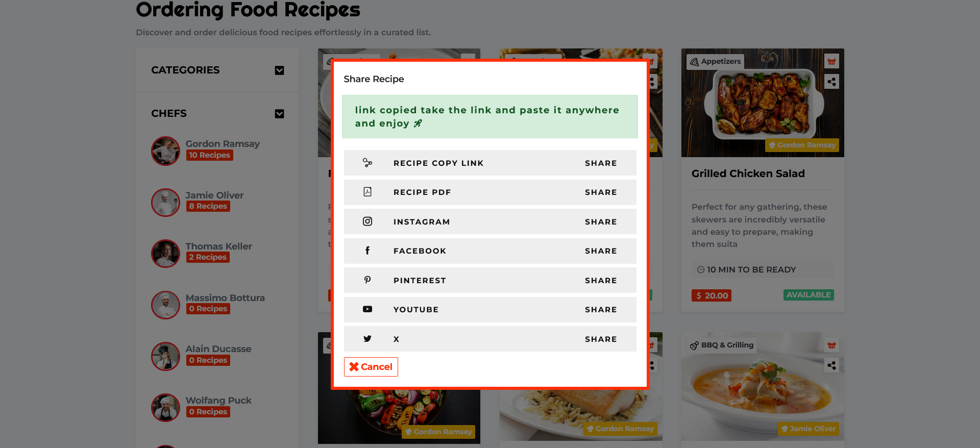Image resolution: width=980 pixels, height=448 pixels.
Task: Click the Facebook icon in share list
Action: 367,251
